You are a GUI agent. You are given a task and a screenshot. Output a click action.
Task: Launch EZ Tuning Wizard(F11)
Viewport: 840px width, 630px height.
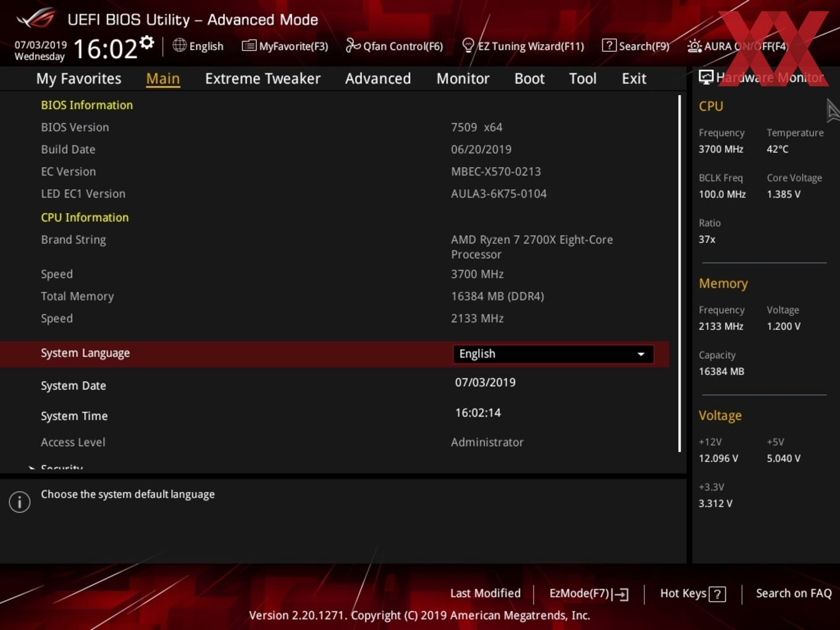(x=523, y=46)
